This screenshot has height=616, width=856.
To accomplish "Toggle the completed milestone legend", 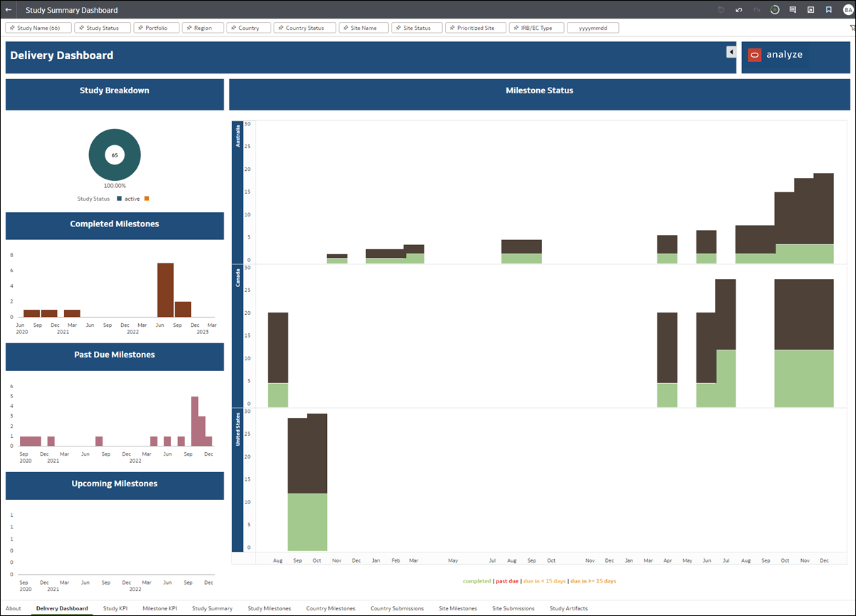I will point(476,580).
